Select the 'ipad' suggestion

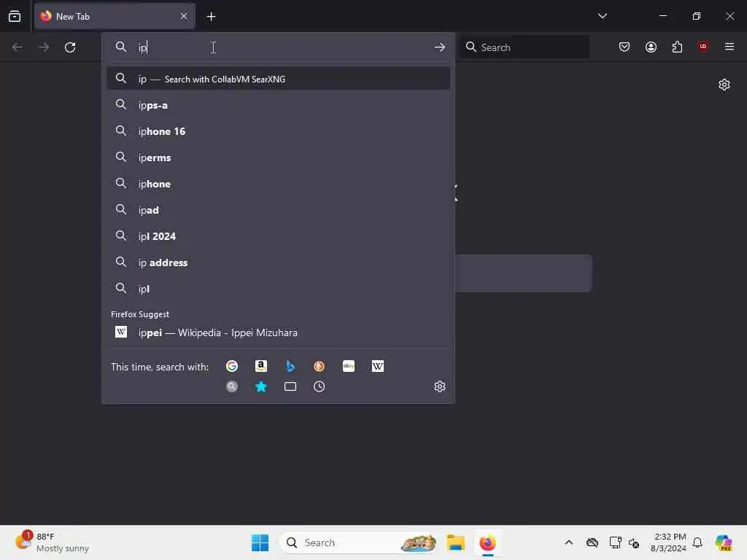(278, 210)
